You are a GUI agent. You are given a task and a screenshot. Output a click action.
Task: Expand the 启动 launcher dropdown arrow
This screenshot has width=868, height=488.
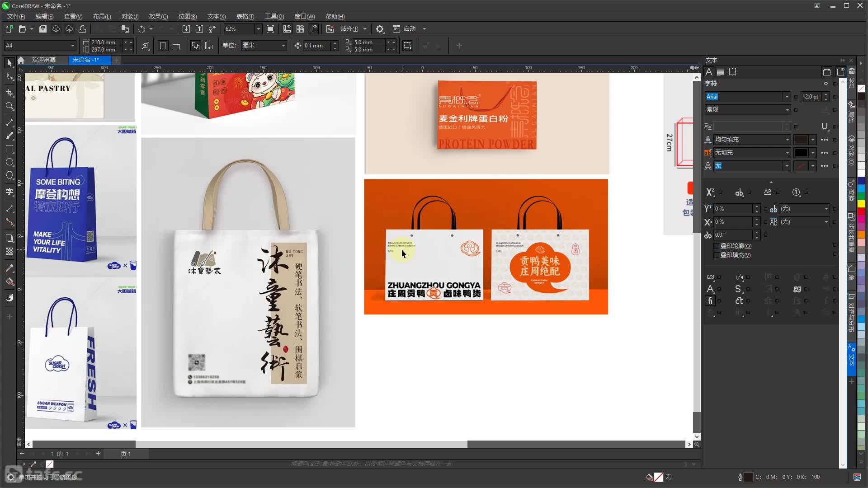tap(424, 29)
